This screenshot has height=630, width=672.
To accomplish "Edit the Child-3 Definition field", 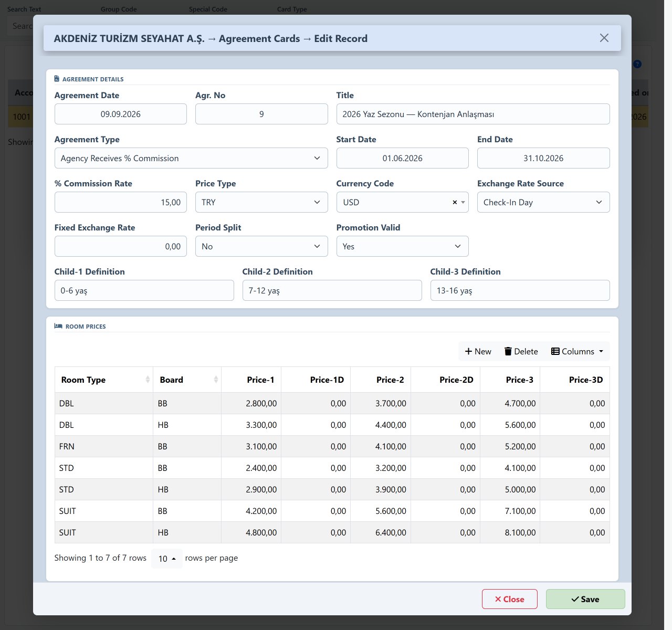I will pyautogui.click(x=520, y=290).
